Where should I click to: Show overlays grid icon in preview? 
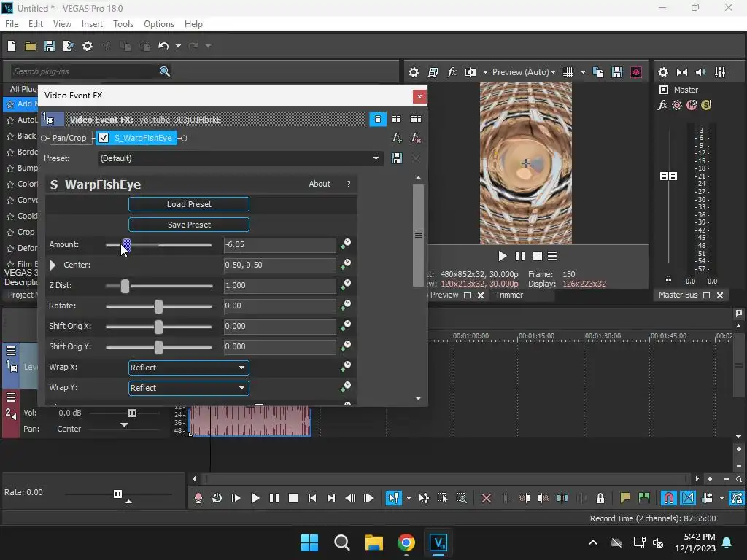pyautogui.click(x=568, y=72)
